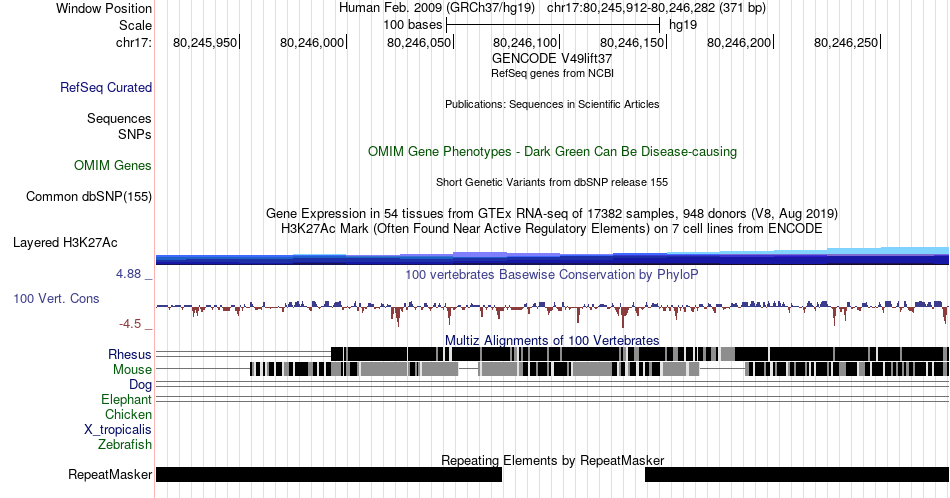Click the Window Position label
Viewport: 950px width, 498px height.
[x=104, y=8]
